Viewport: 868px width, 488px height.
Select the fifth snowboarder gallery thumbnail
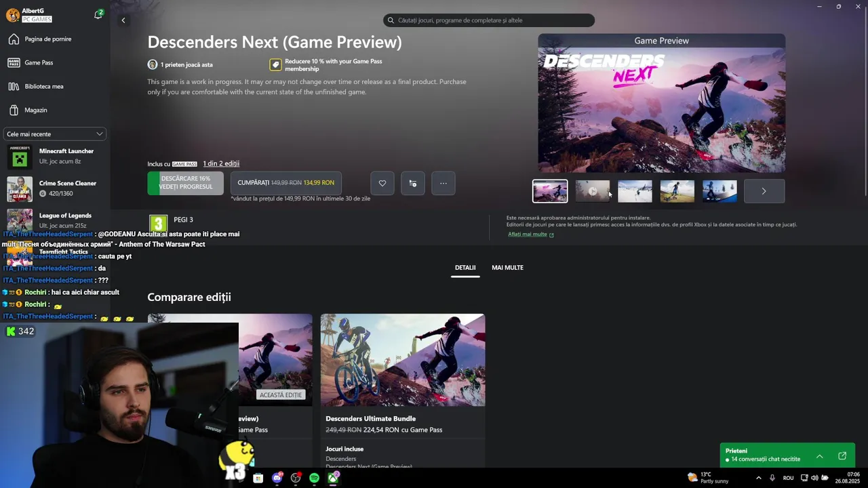tap(719, 191)
